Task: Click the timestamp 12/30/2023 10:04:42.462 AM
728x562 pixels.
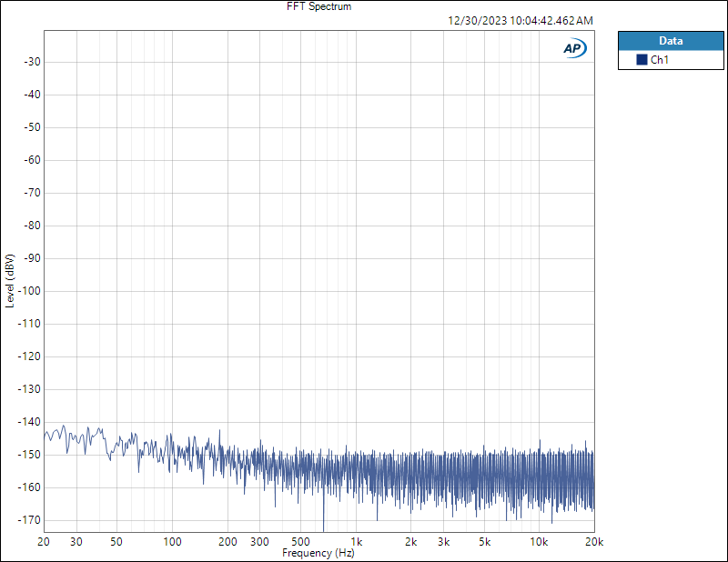Action: (521, 21)
